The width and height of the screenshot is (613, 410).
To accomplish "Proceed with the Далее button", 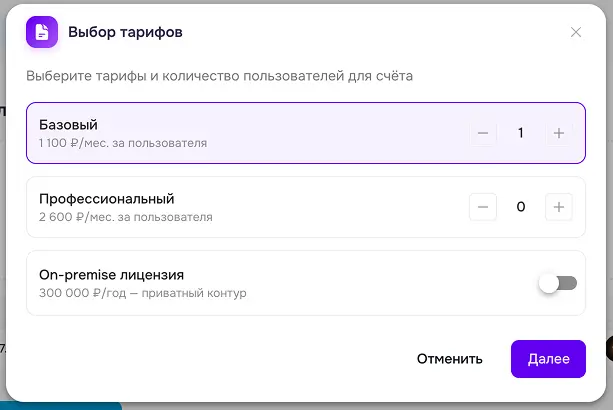I will pyautogui.click(x=548, y=359).
